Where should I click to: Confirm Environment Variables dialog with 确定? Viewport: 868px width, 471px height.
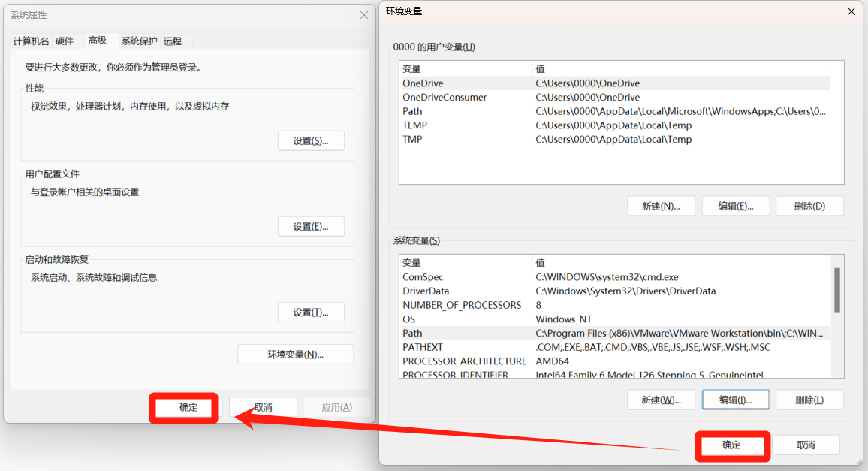click(731, 445)
